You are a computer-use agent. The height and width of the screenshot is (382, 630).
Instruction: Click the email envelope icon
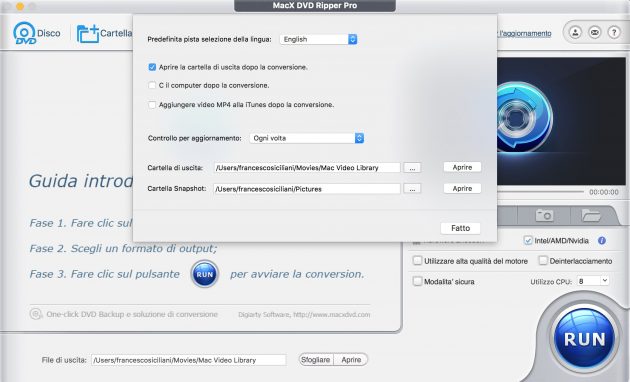[595, 32]
